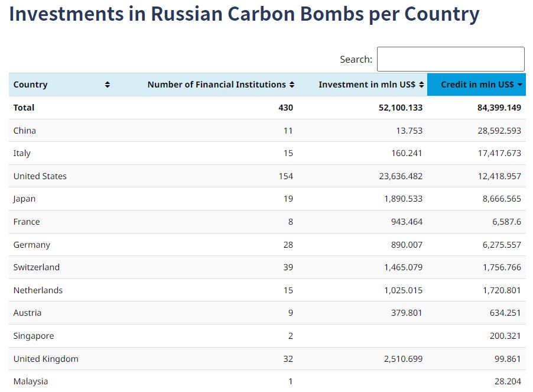This screenshot has width=533, height=392.
Task: Click United Kingdom institutions count 32
Action: tap(288, 359)
